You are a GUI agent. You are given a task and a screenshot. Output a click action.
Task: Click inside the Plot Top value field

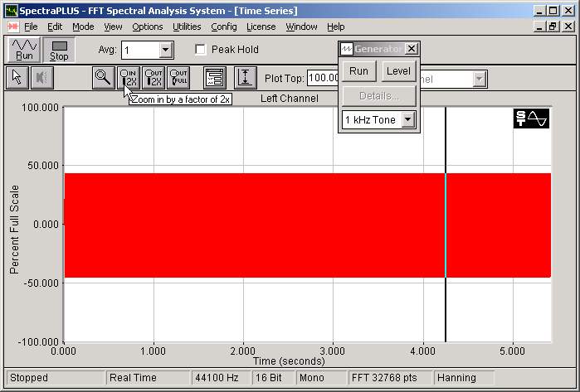point(322,79)
